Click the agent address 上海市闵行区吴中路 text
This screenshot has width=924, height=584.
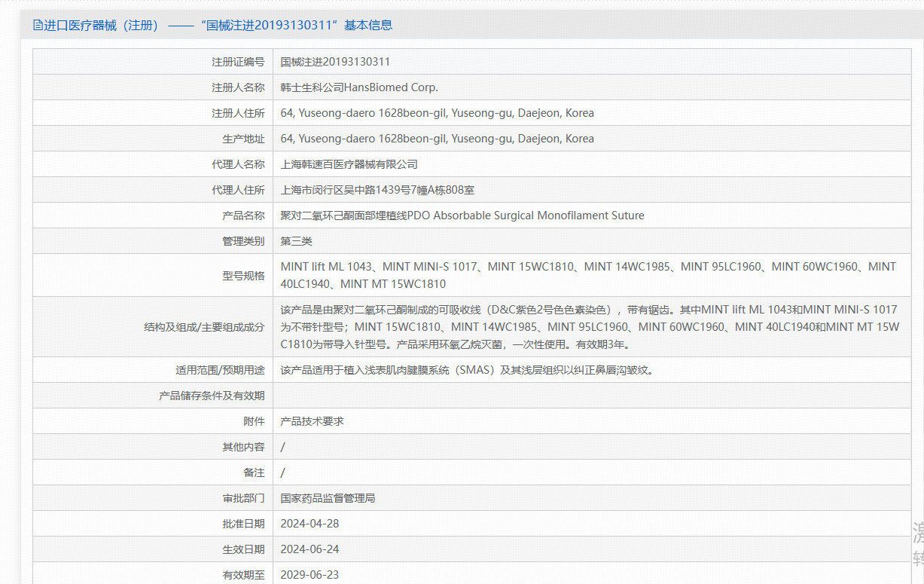377,190
